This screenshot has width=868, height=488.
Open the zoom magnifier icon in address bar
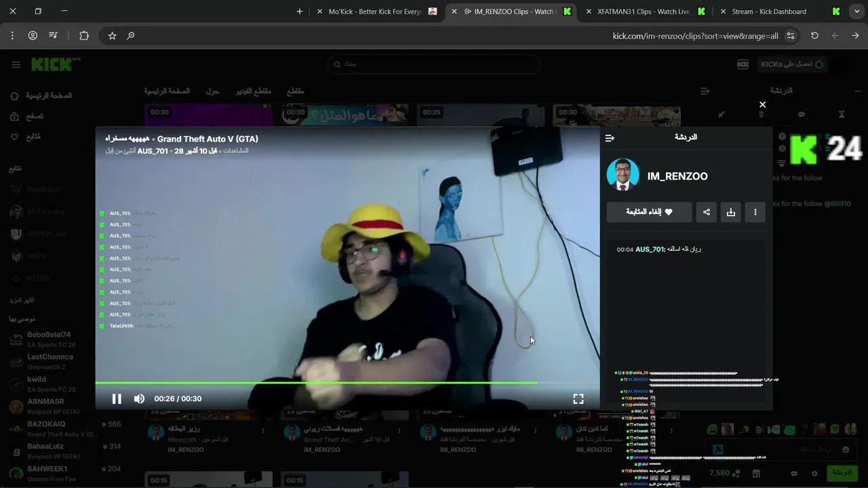point(131,35)
